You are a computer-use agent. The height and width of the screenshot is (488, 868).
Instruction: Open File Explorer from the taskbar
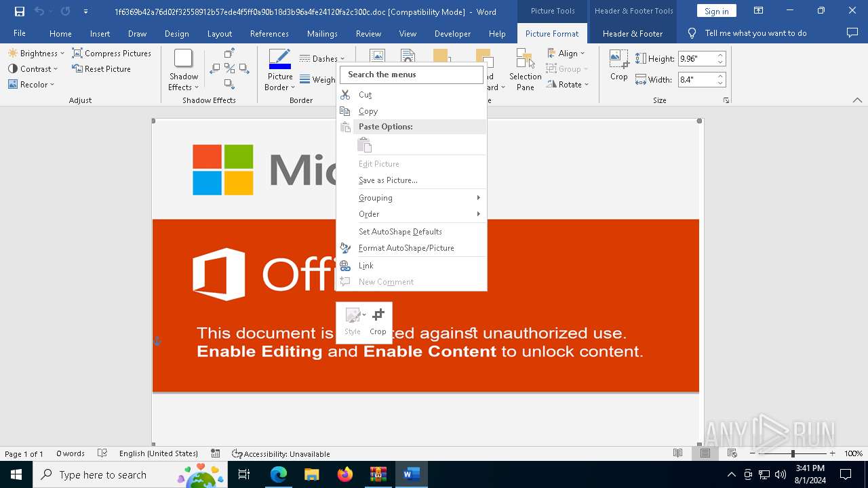click(312, 474)
